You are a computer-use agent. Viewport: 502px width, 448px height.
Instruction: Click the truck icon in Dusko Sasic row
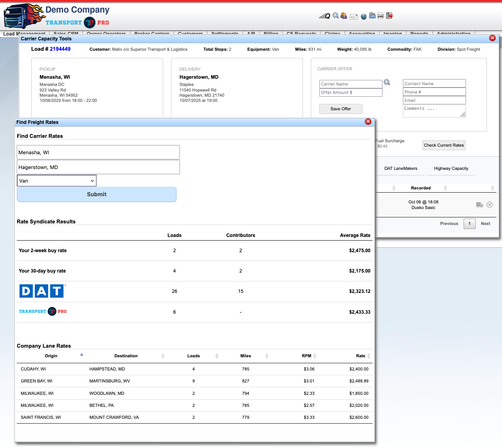(x=479, y=205)
